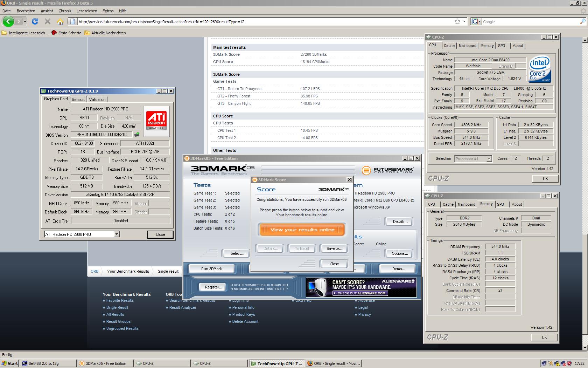588x368 pixels.
Task: Click in Google search field
Action: pyautogui.click(x=530, y=22)
